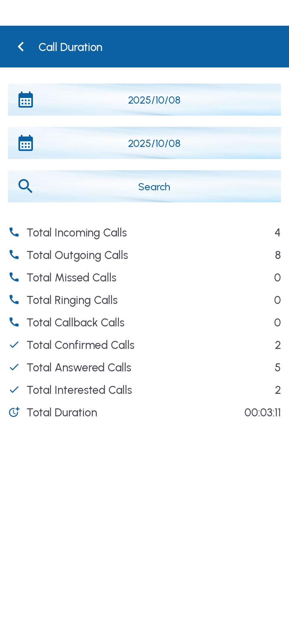This screenshot has height=644, width=289.
Task: Tap the Call Duration header title
Action: 70,47
